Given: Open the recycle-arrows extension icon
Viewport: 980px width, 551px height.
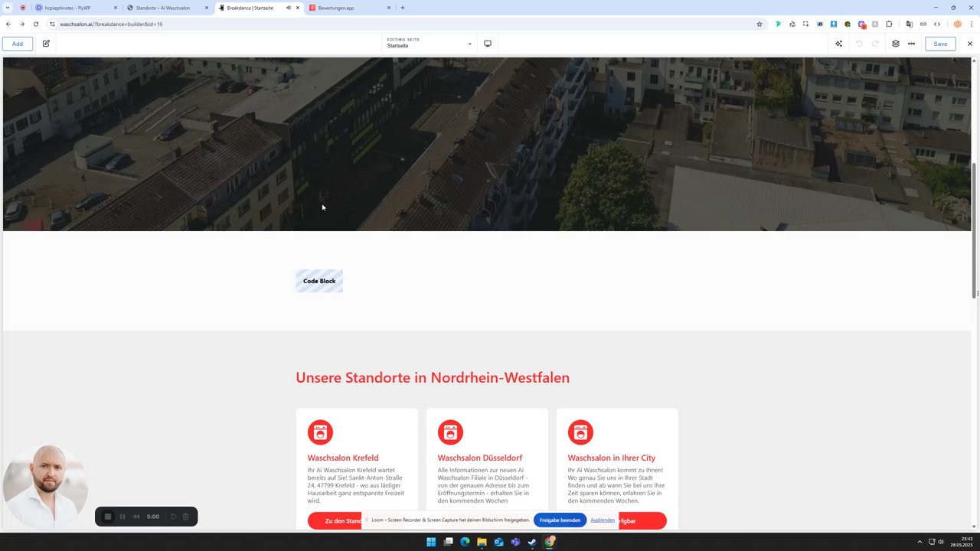Looking at the screenshot, I should pyautogui.click(x=792, y=24).
